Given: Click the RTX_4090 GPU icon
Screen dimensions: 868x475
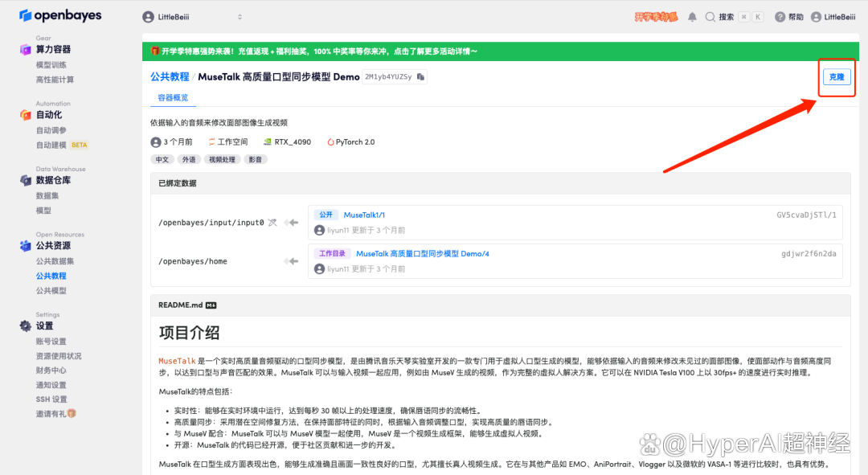Looking at the screenshot, I should point(268,142).
